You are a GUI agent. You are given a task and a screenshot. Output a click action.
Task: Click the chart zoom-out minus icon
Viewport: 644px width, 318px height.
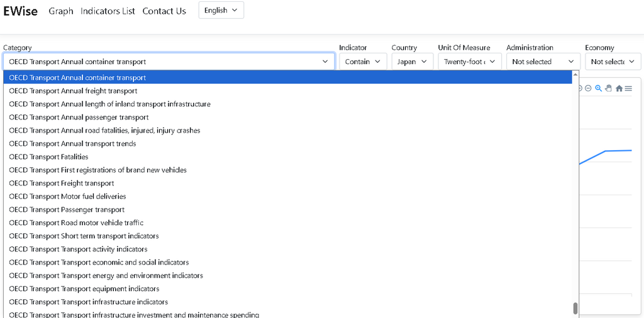click(588, 88)
